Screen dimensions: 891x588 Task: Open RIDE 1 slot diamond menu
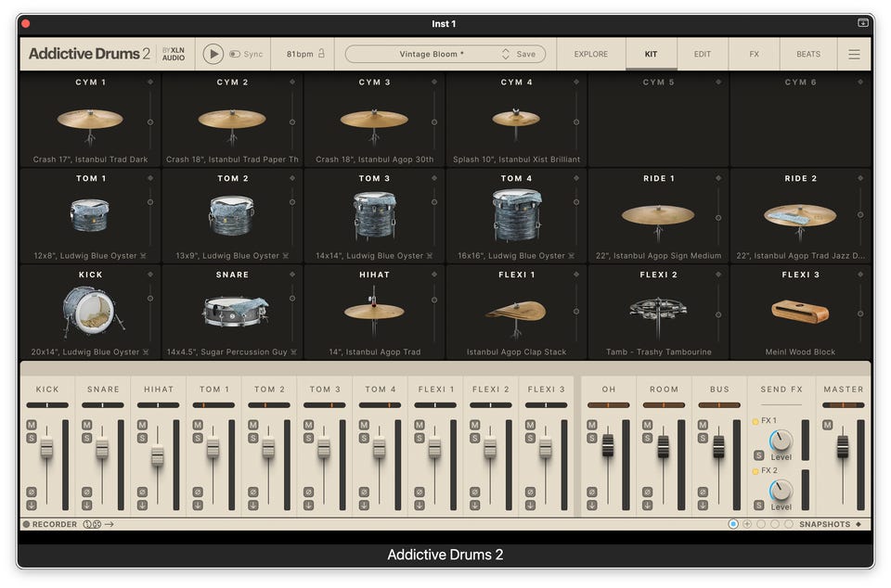click(718, 178)
